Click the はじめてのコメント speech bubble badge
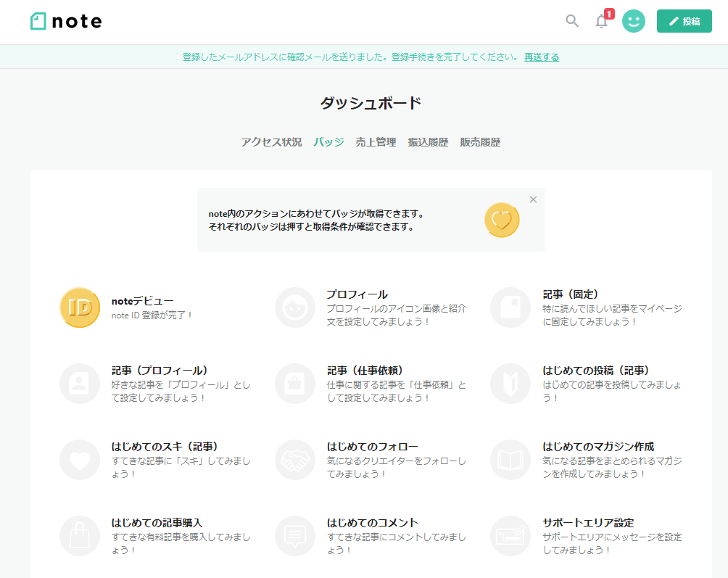728x578 pixels. (x=295, y=536)
